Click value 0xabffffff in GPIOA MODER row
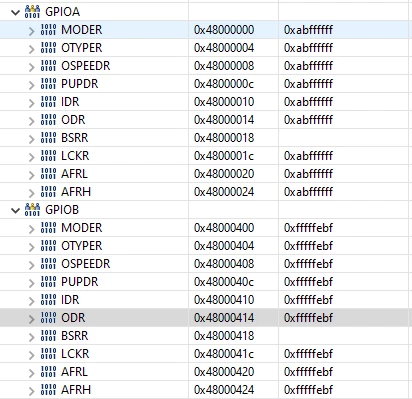 pos(308,30)
